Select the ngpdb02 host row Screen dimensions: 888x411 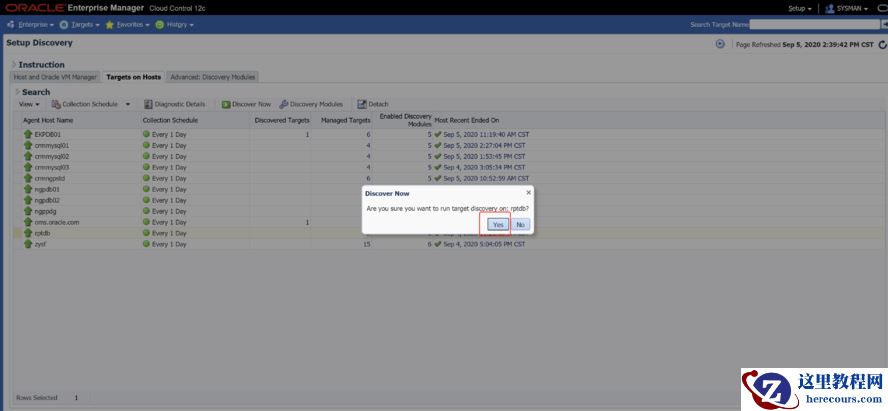click(450, 200)
